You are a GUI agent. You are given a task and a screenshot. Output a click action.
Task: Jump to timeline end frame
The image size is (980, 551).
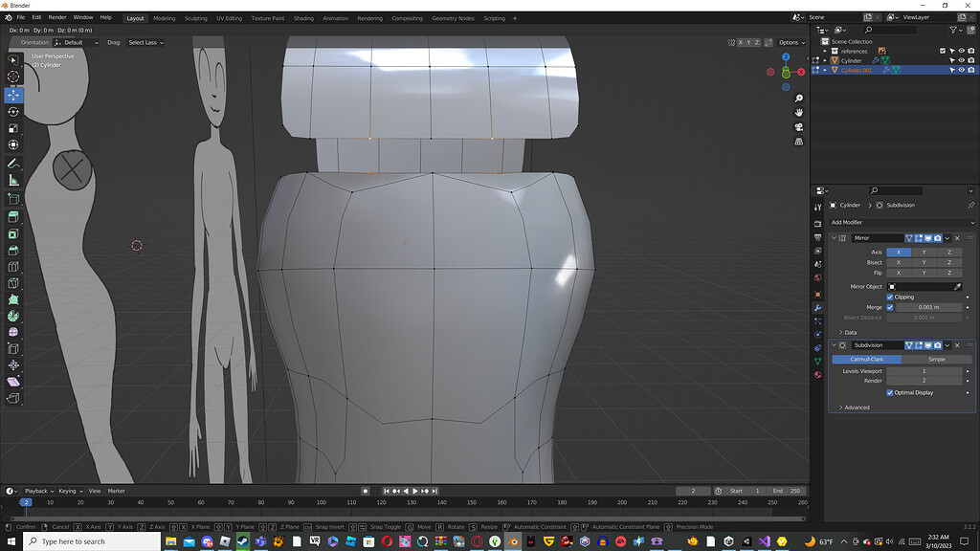point(435,491)
